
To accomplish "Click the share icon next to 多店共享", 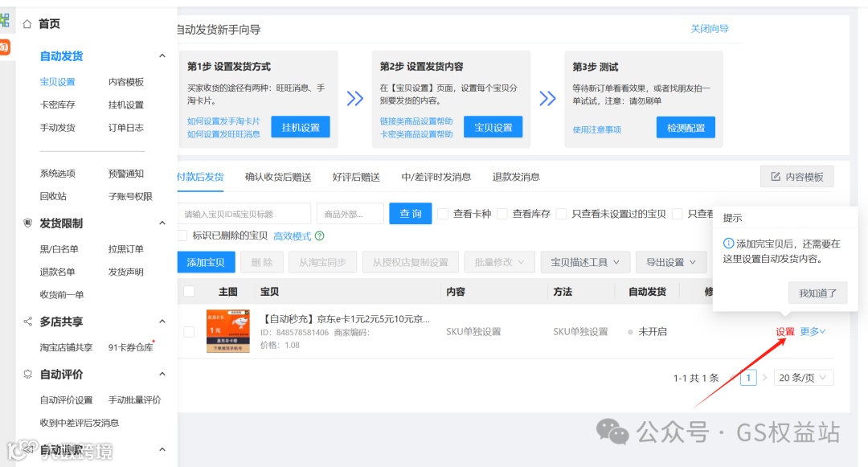I will point(27,322).
